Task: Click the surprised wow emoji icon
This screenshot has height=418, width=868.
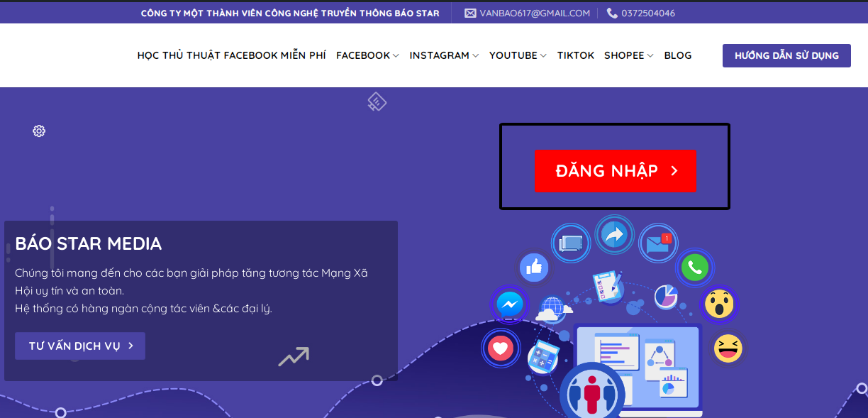Action: tap(719, 304)
